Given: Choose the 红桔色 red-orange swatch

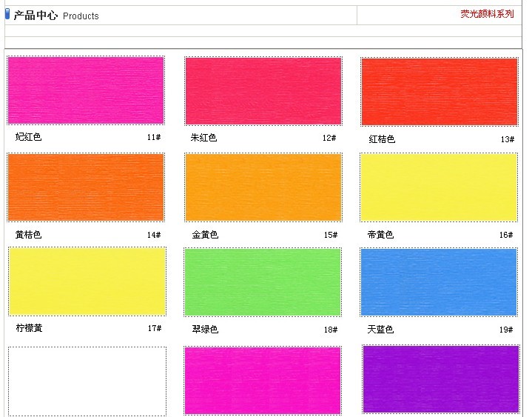Looking at the screenshot, I should click(x=440, y=92).
